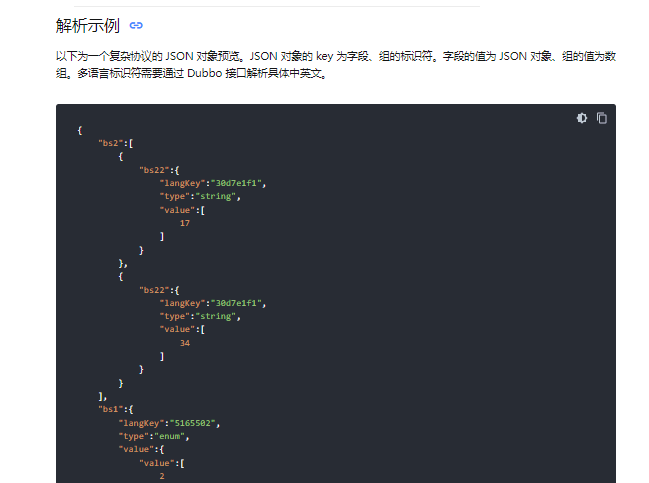This screenshot has height=483, width=649.
Task: Click the paragraph mentioning Dubbo 接口
Action: 336,65
